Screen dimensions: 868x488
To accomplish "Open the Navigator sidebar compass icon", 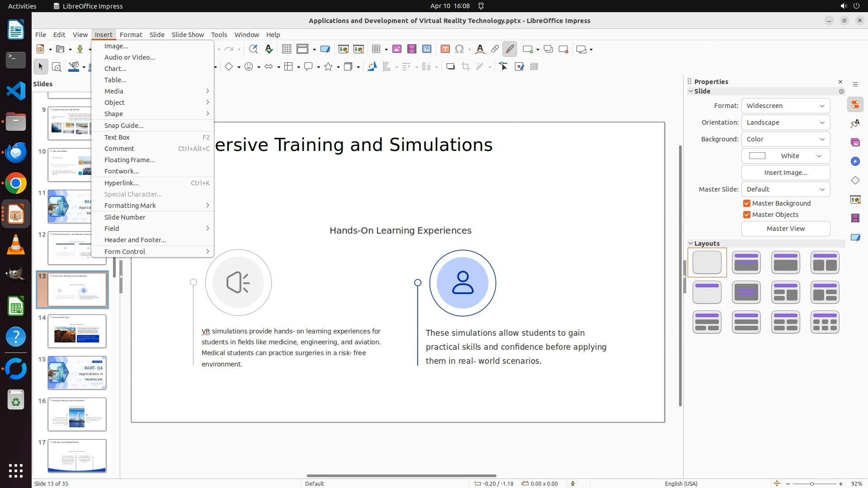I will pos(855,162).
